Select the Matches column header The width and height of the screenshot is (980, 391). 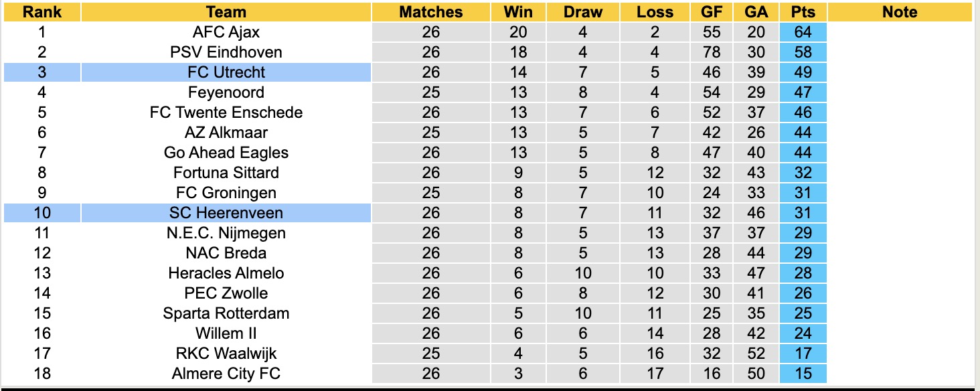(x=430, y=12)
